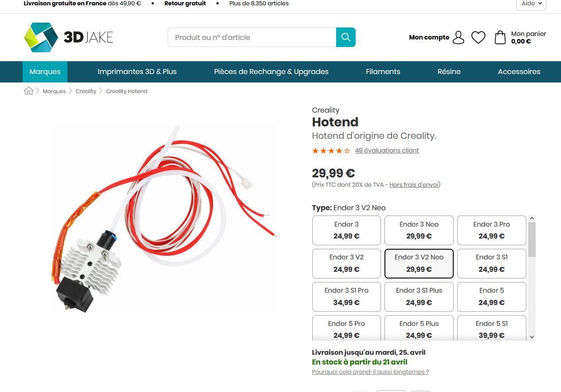Open the Résine menu item
This screenshot has height=392, width=561.
[x=449, y=72]
